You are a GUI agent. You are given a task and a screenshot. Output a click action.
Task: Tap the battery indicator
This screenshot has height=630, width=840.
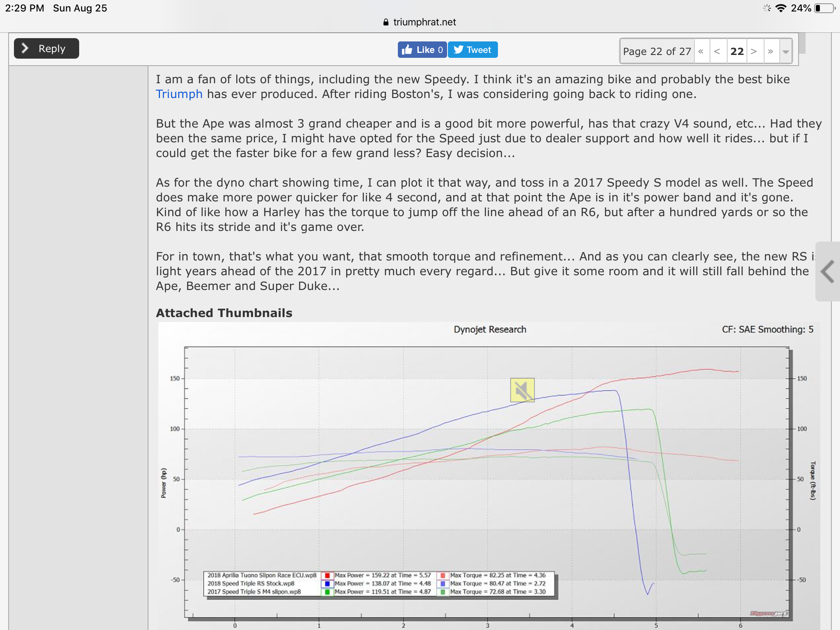coord(824,8)
